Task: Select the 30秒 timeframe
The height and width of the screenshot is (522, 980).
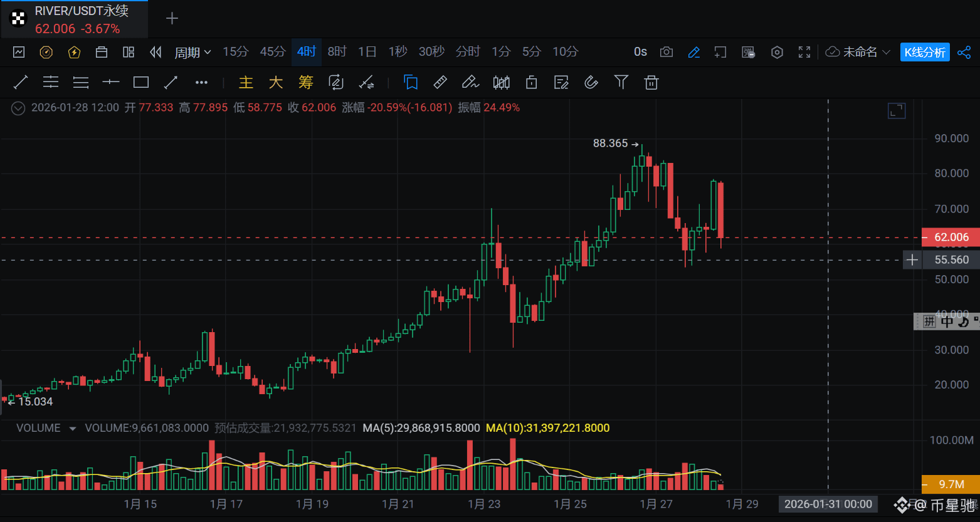Action: pos(432,52)
